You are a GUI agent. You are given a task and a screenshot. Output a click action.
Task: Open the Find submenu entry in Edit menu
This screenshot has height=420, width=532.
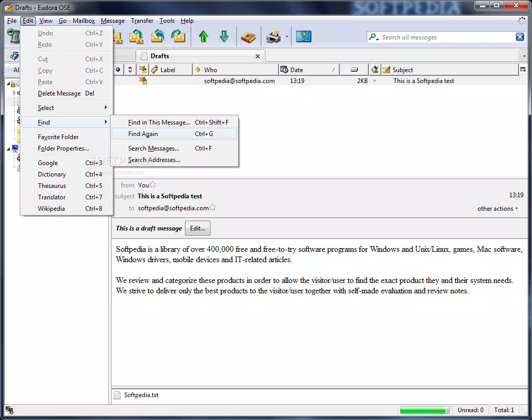(x=67, y=123)
